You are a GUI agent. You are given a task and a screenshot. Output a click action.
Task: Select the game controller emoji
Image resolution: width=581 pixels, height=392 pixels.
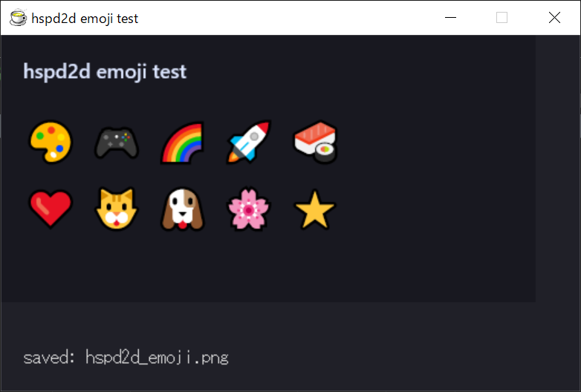(117, 142)
